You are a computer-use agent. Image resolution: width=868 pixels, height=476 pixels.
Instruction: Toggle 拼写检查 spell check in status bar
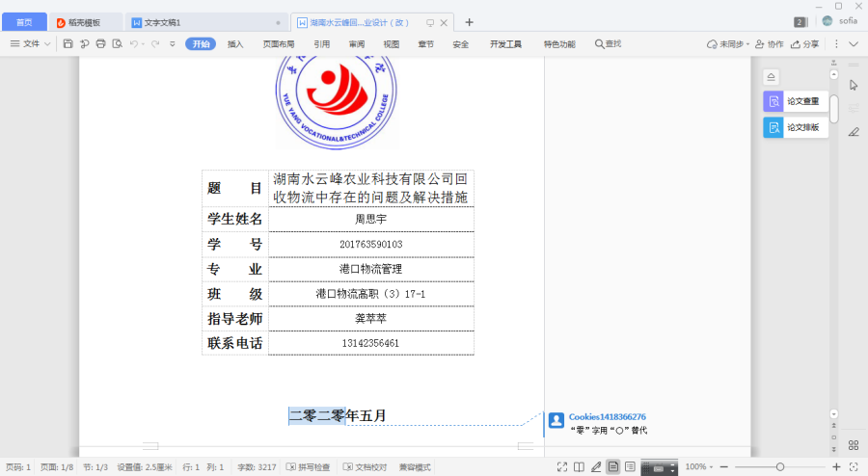pyautogui.click(x=309, y=467)
